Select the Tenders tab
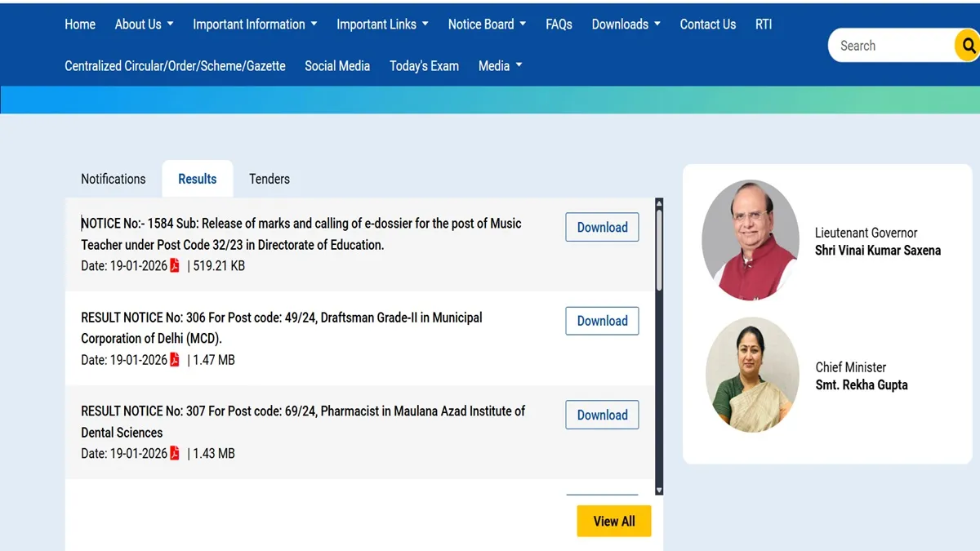The height and width of the screenshot is (551, 980). pyautogui.click(x=269, y=179)
